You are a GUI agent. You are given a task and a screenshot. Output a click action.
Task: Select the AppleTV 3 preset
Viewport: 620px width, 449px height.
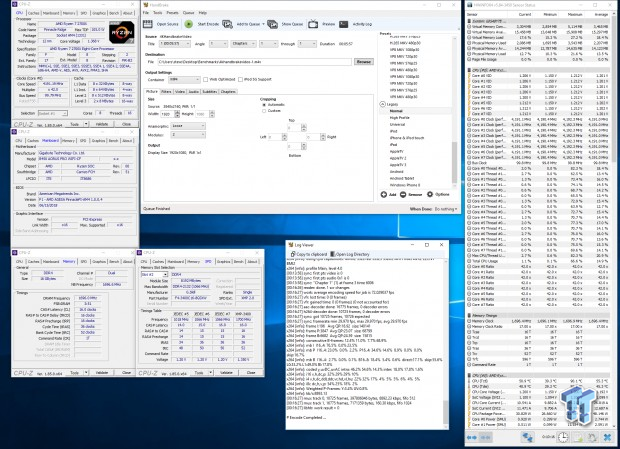point(398,165)
